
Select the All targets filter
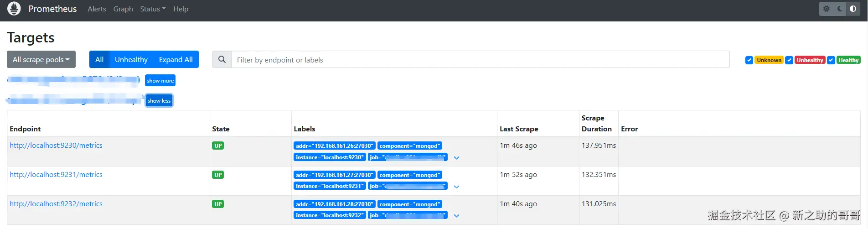pyautogui.click(x=99, y=59)
